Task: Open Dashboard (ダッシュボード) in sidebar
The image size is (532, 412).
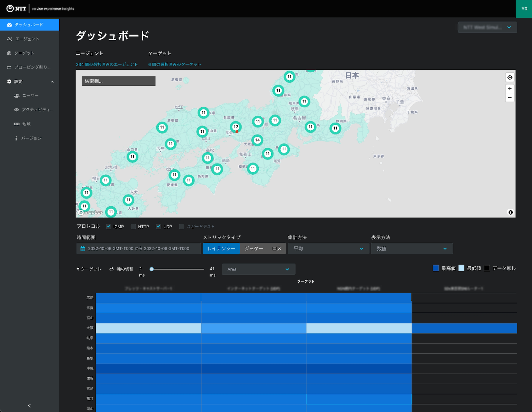Action: coord(30,25)
